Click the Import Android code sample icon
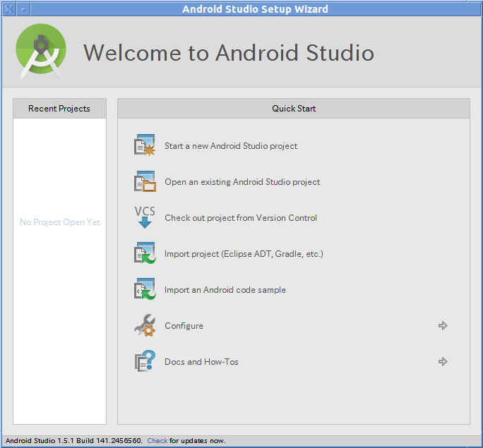The width and height of the screenshot is (483, 448). tap(145, 289)
